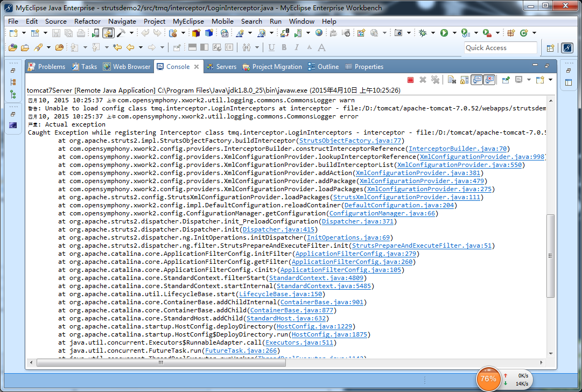Image resolution: width=582 pixels, height=392 pixels.
Task: Click the orange 76% network monitor widget
Action: (488, 379)
